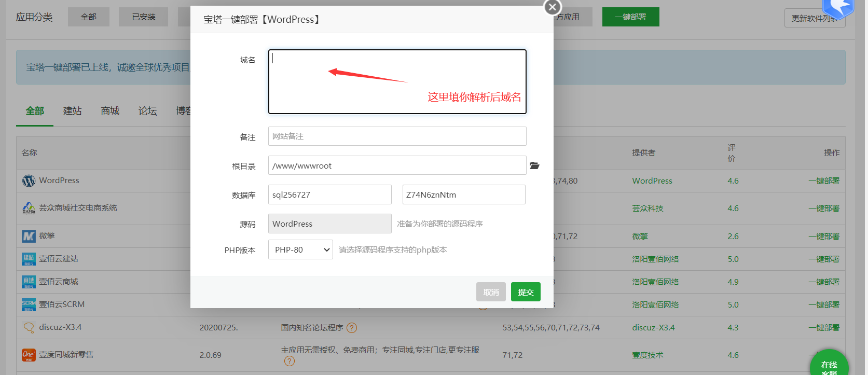Viewport: 868px width, 375px height.
Task: Click the 源码 WordPress field
Action: [x=330, y=224]
